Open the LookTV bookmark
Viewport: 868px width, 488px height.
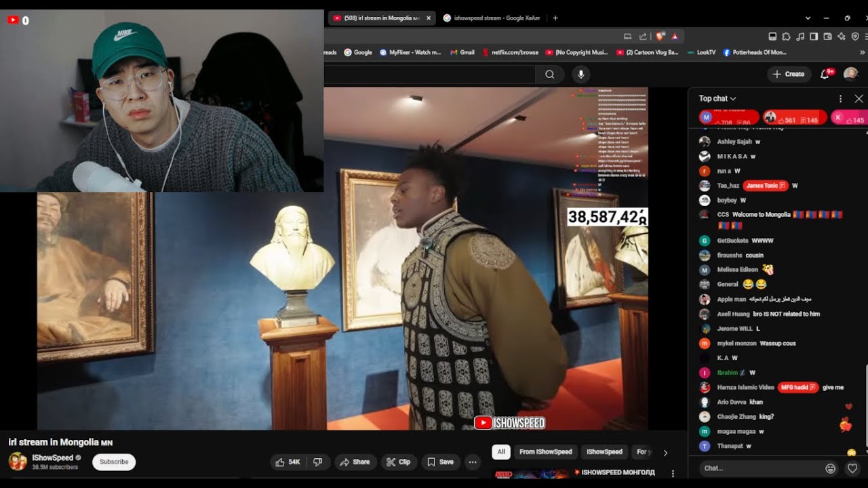[x=701, y=52]
